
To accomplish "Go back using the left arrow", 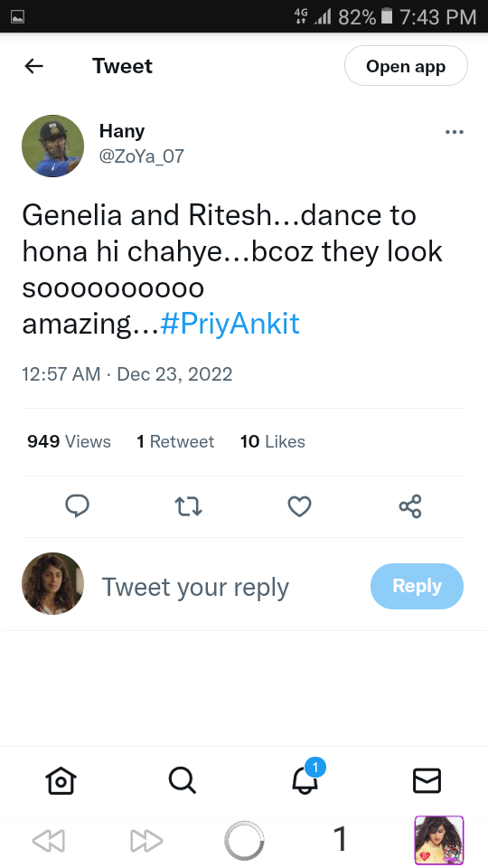I will coord(33,66).
